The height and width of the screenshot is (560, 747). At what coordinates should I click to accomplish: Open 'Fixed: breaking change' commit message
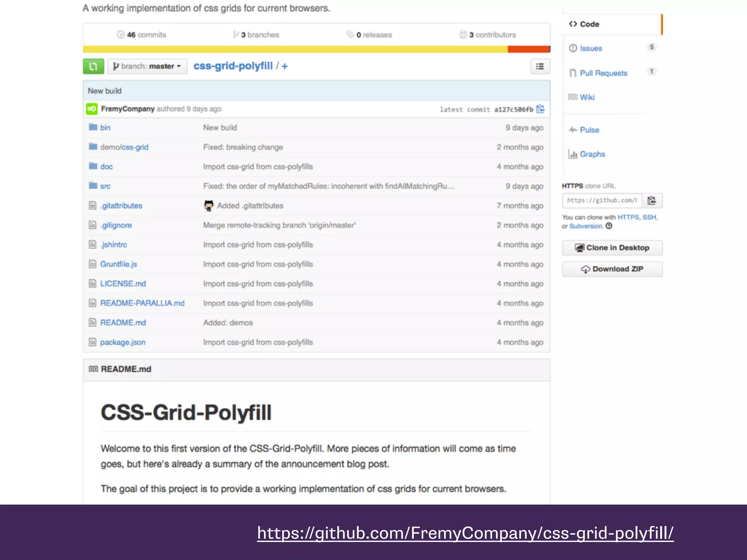(x=243, y=147)
